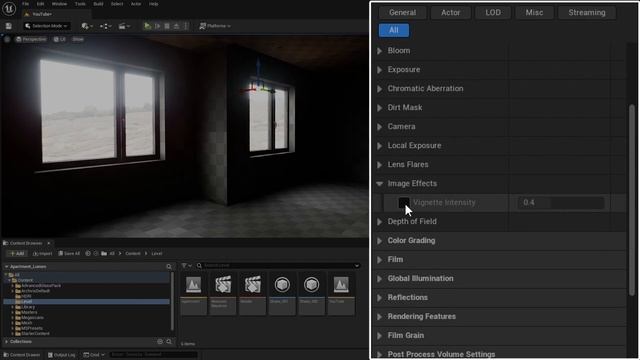
Task: Click Import in the Content Browser
Action: 42,253
